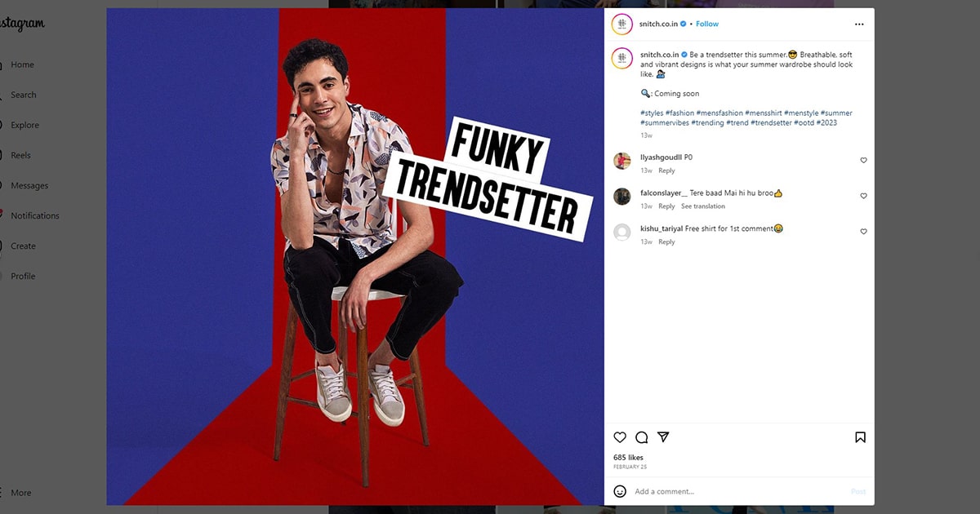980x514 pixels.
Task: Like falconslayer__'s comment
Action: coord(863,197)
